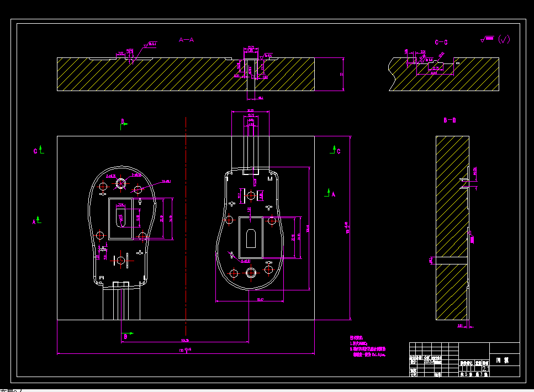Pick the surface roughness symbol at top right

(x=495, y=39)
